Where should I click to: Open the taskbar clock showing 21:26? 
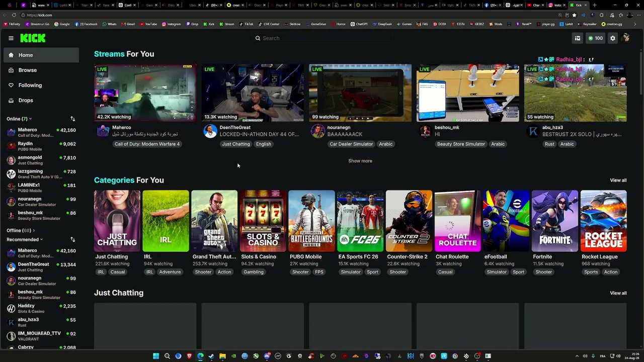[x=631, y=356]
